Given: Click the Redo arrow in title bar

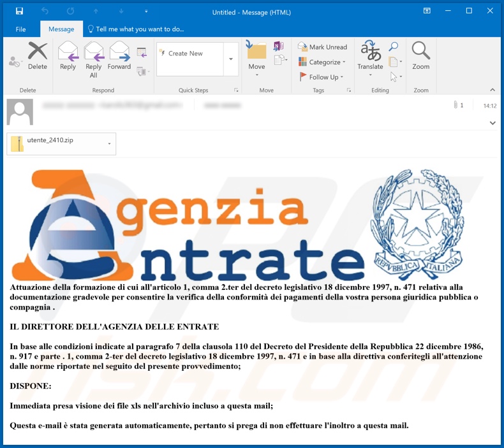Looking at the screenshot, I should [x=70, y=11].
